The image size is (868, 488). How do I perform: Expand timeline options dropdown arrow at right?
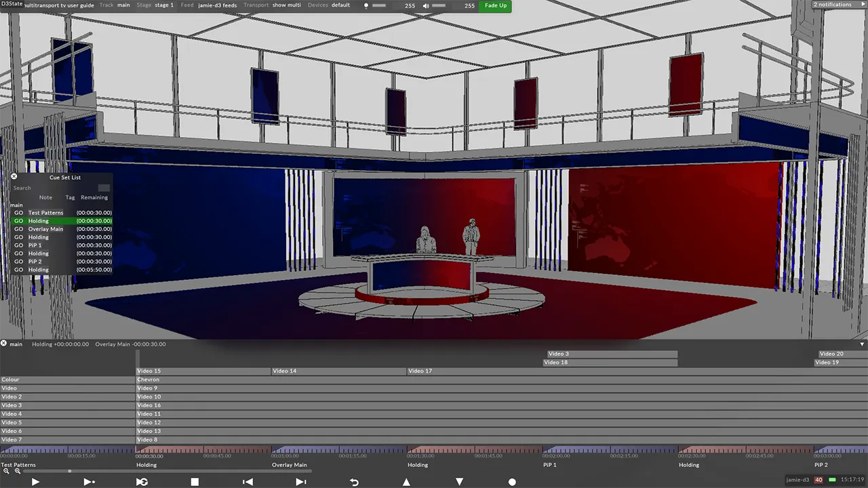tap(863, 344)
